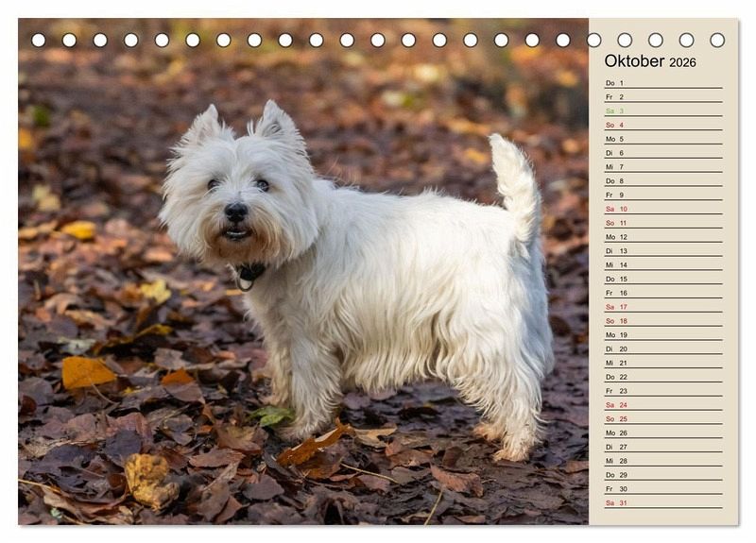Select the date row Do 1
Viewport: 756px width, 543px height.
662,83
